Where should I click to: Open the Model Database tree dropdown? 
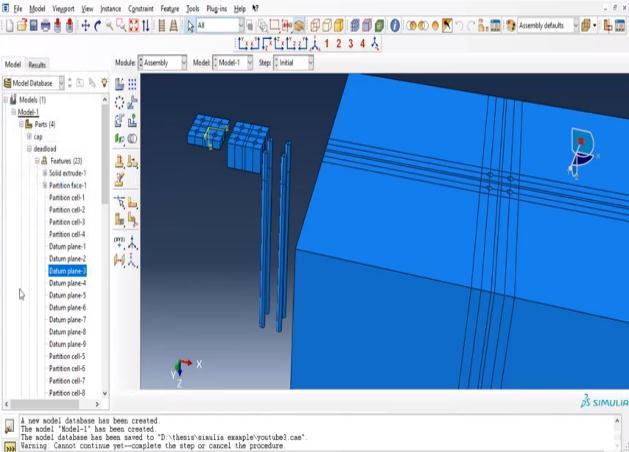pyautogui.click(x=34, y=83)
